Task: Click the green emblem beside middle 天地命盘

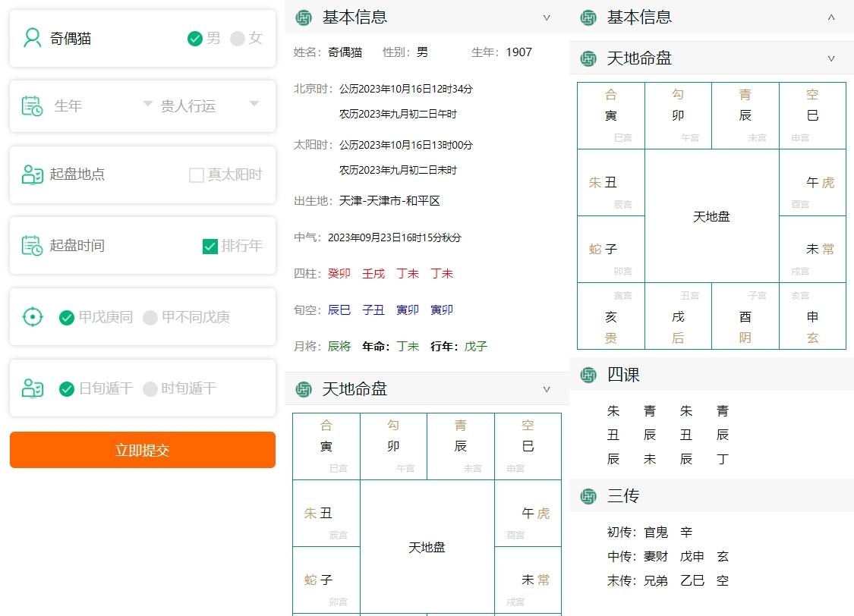Action: click(x=304, y=389)
